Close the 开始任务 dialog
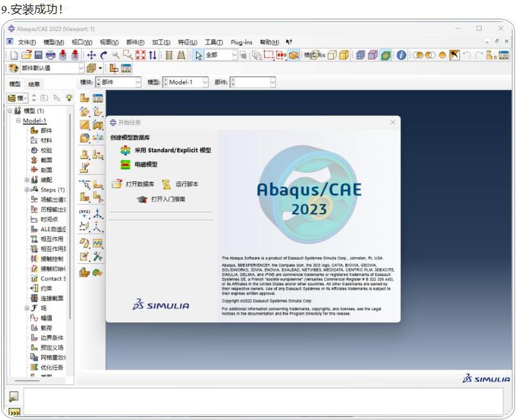 [x=393, y=122]
